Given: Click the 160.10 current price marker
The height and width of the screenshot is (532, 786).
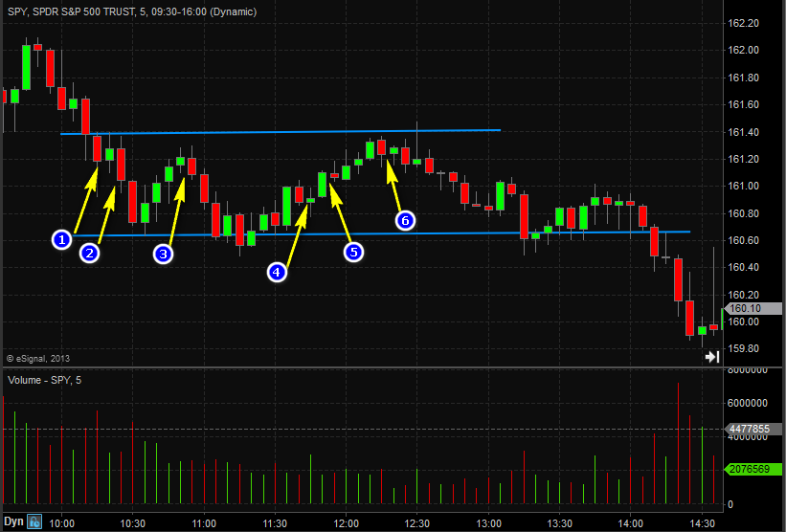Looking at the screenshot, I should tap(753, 309).
